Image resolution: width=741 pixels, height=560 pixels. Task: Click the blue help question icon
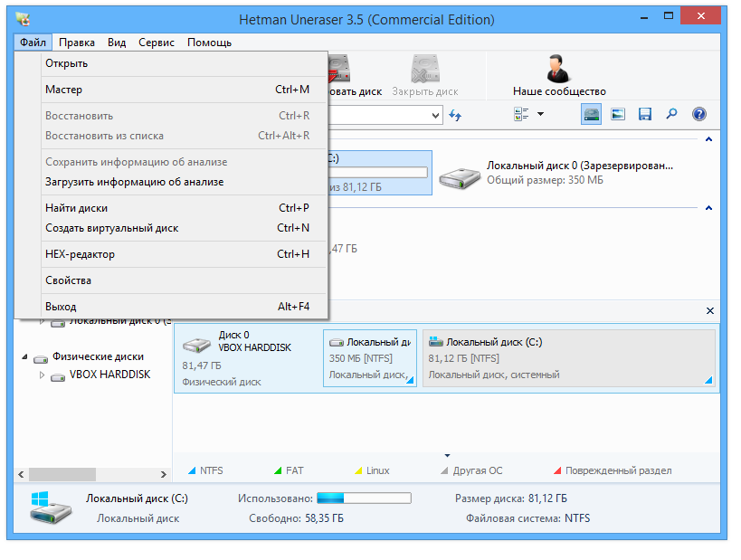coord(699,114)
